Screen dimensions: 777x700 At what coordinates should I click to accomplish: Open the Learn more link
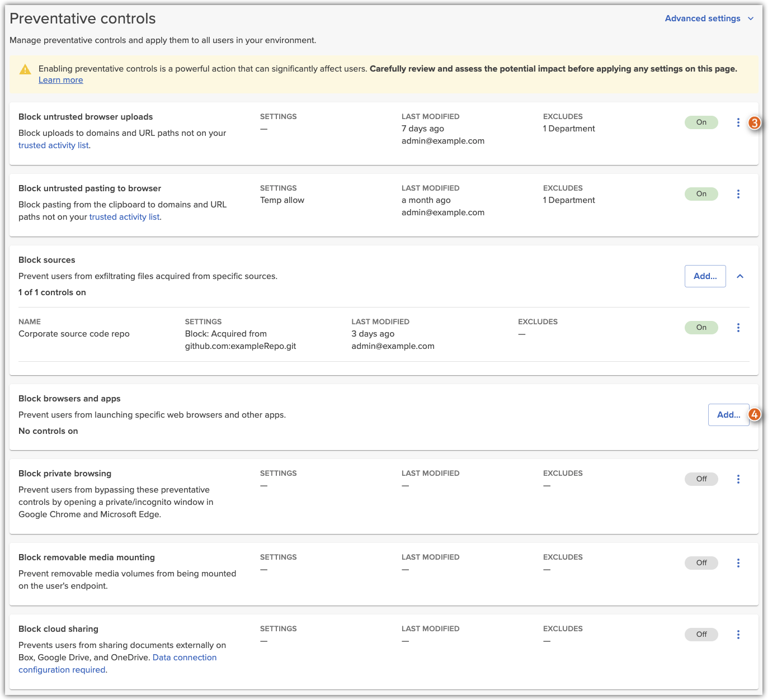60,80
